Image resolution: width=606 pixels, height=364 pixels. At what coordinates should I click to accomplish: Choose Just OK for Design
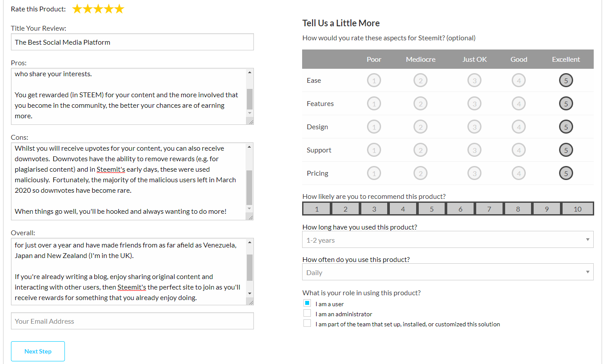[474, 127]
